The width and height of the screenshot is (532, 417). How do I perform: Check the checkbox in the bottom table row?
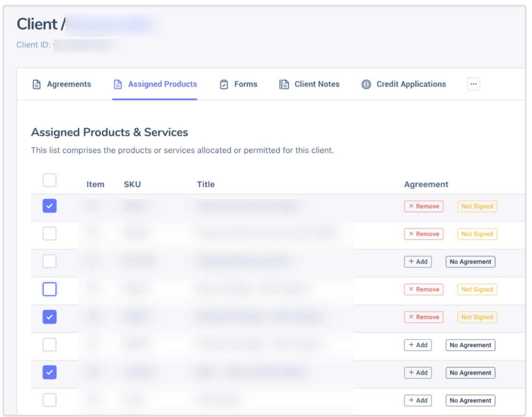pyautogui.click(x=49, y=400)
